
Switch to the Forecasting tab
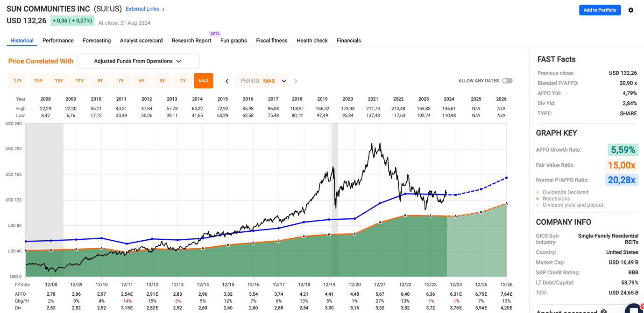point(97,41)
